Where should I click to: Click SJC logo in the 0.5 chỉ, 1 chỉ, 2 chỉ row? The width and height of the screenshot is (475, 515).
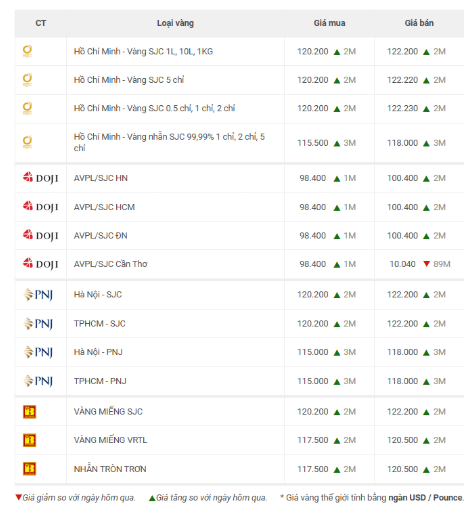click(x=27, y=108)
